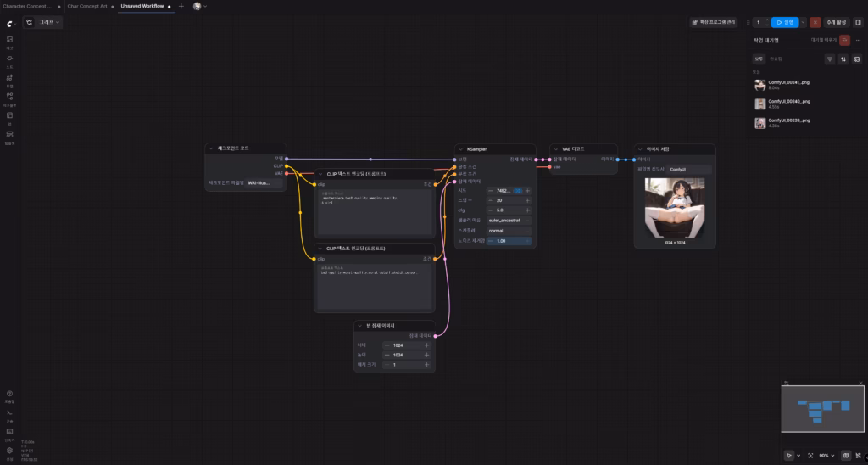Switch to the Char Concept Art tab
Screen dimensions: 868x465
88,6
